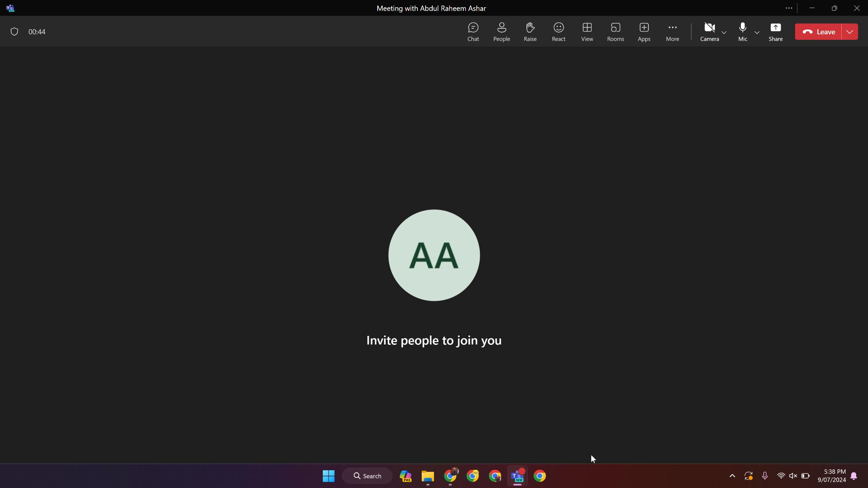Expand Camera options arrow

pyautogui.click(x=724, y=32)
